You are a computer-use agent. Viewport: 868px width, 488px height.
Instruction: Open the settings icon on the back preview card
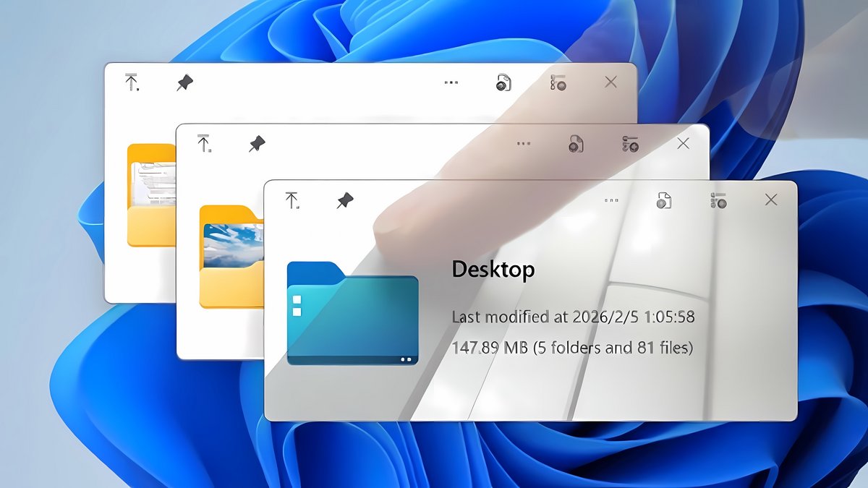(x=558, y=83)
